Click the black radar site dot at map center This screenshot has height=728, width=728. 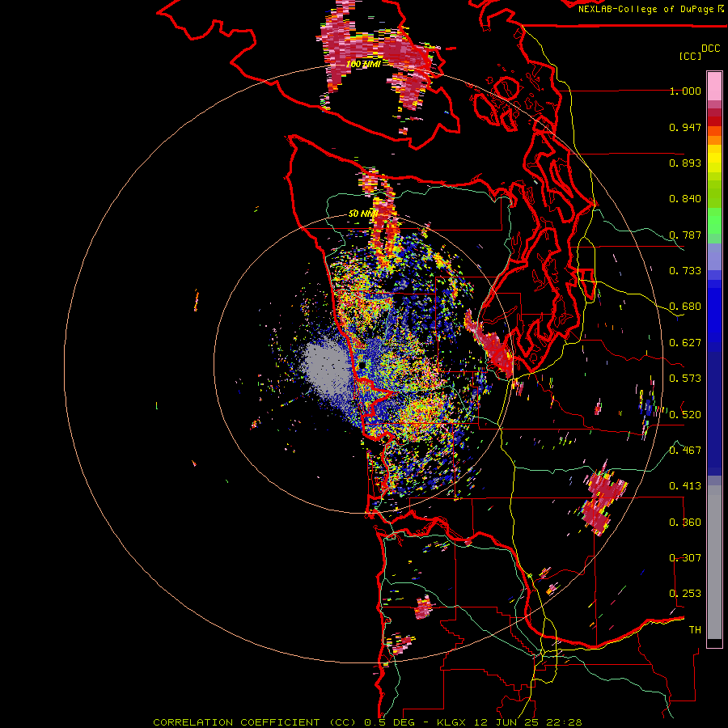(x=362, y=366)
